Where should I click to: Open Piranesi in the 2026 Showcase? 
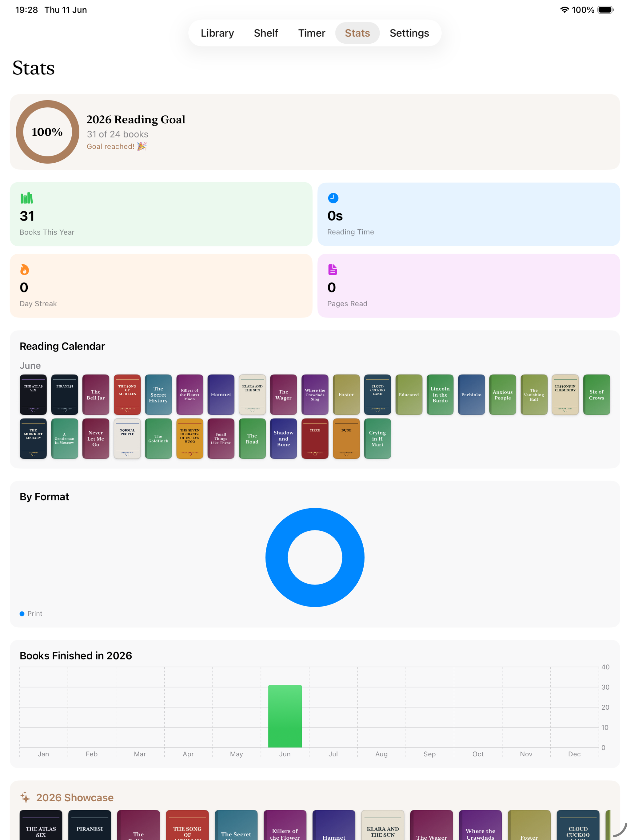tap(90, 825)
